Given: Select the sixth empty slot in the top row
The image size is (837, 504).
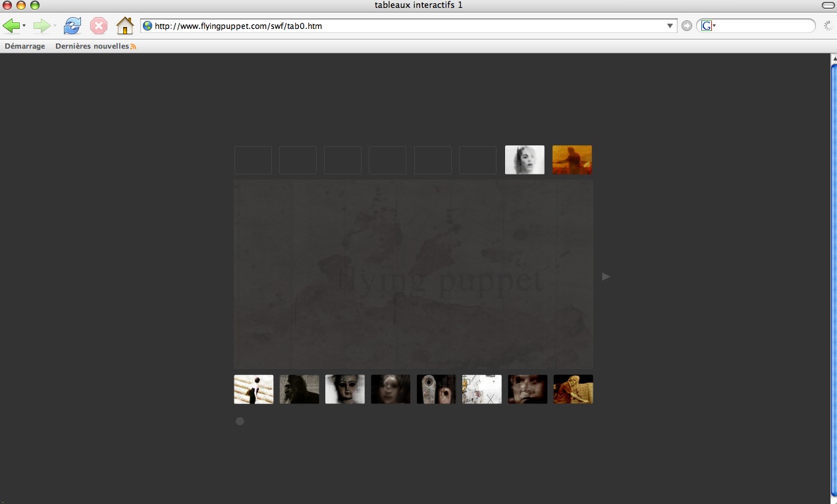Looking at the screenshot, I should click(477, 160).
